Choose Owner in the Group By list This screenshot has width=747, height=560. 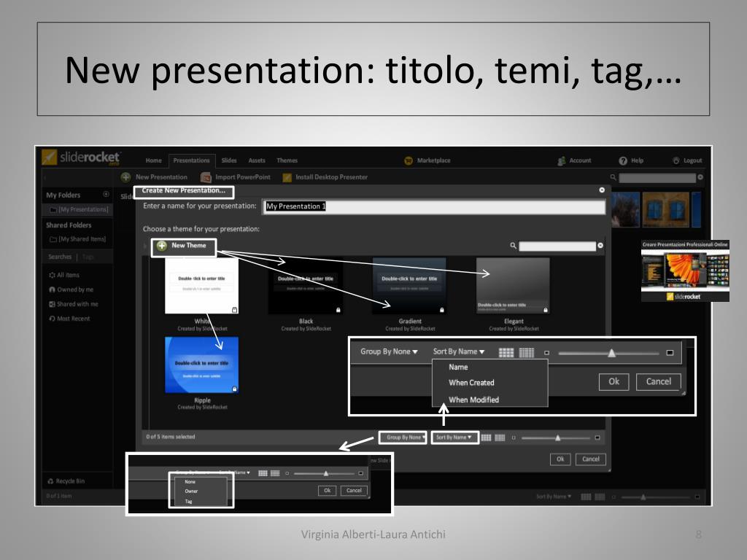tap(191, 491)
